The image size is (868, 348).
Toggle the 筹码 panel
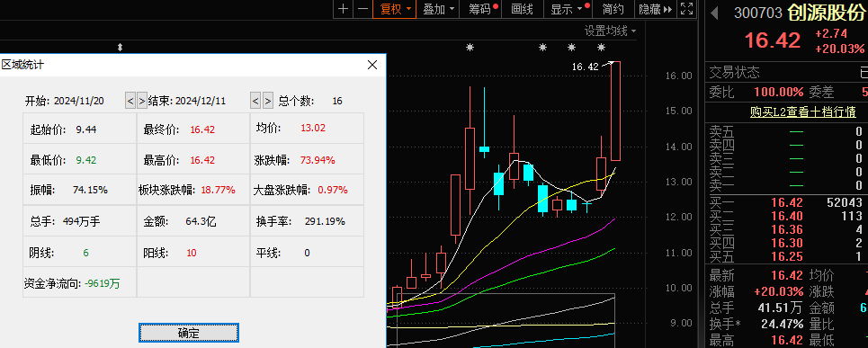tap(483, 9)
